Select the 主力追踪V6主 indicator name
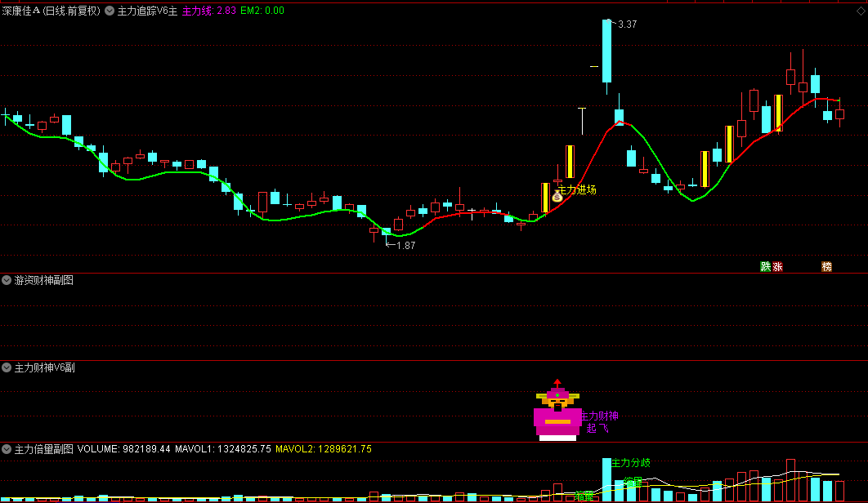Screen dimensions: 868x503 click(147, 11)
